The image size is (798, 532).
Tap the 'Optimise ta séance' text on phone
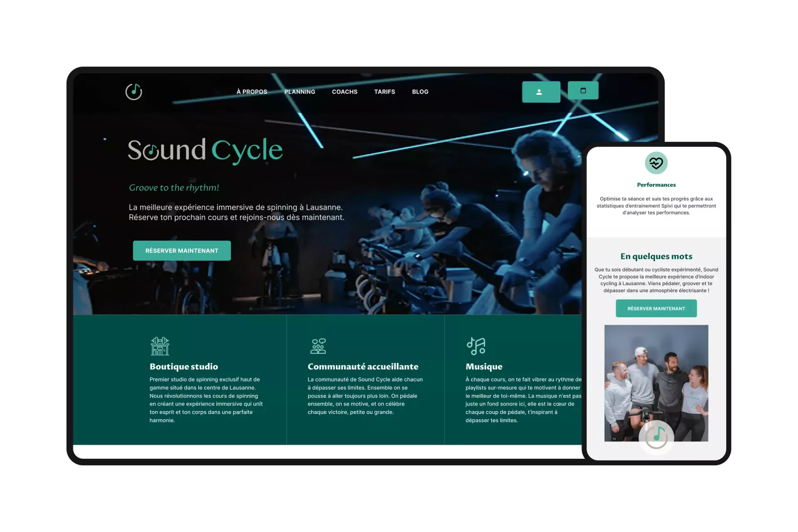tap(656, 206)
